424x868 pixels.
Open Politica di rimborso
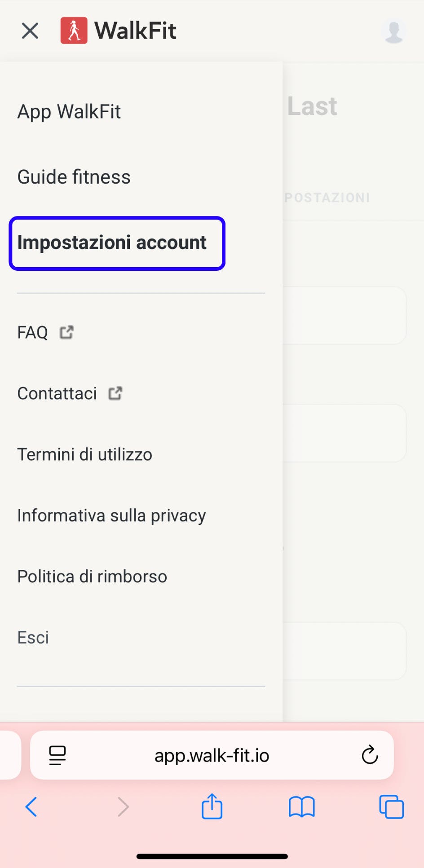point(93,577)
